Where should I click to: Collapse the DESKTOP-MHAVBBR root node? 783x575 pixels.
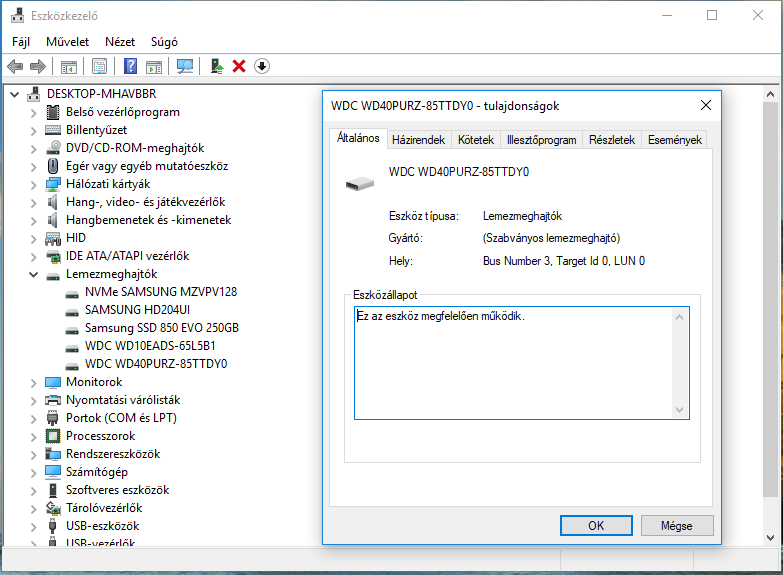point(14,94)
